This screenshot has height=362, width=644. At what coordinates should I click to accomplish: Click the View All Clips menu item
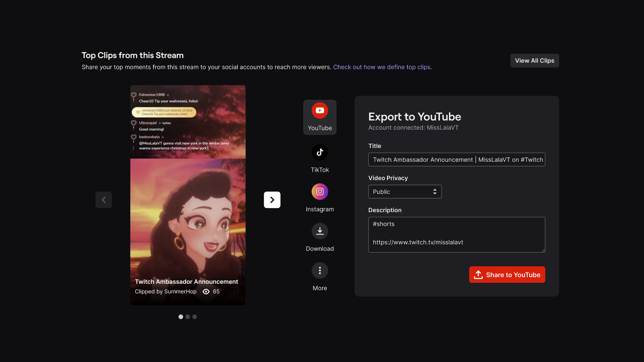[x=534, y=61]
